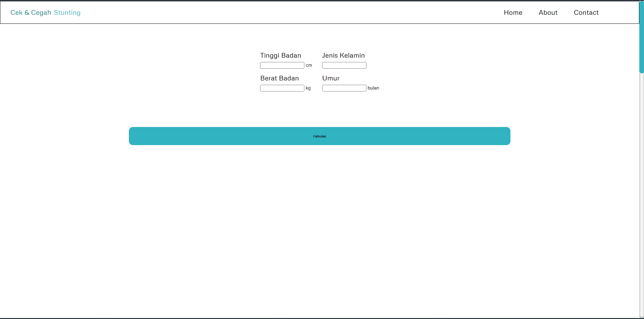Focus the Jenis Kelamin input field
644x319 pixels.
point(344,65)
